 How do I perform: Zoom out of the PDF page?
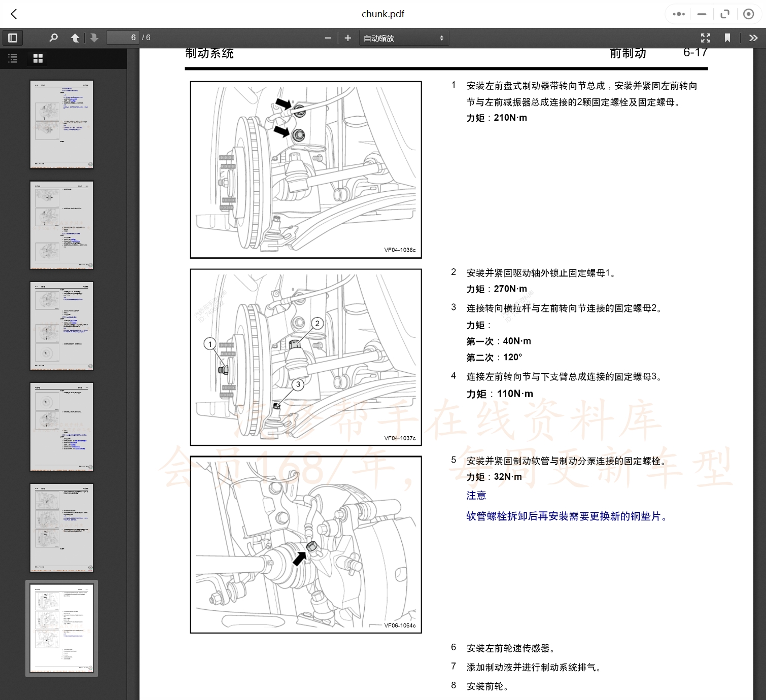(328, 38)
